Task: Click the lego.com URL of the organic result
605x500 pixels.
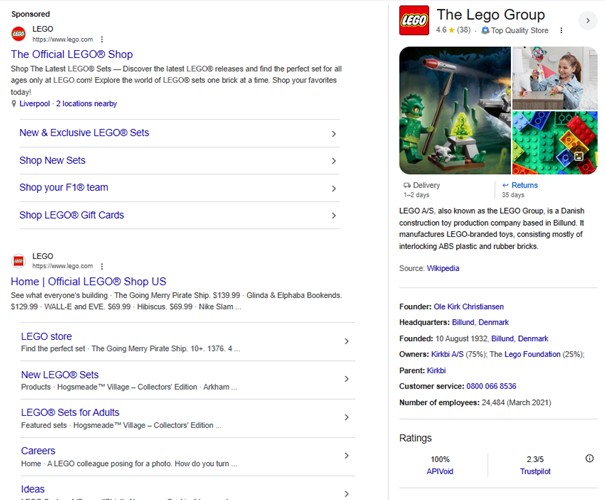Action: click(63, 266)
